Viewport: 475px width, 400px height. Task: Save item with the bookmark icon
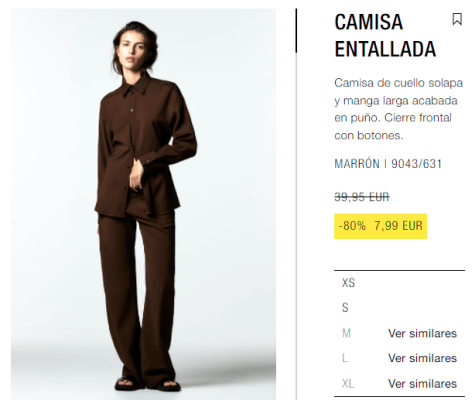click(457, 19)
